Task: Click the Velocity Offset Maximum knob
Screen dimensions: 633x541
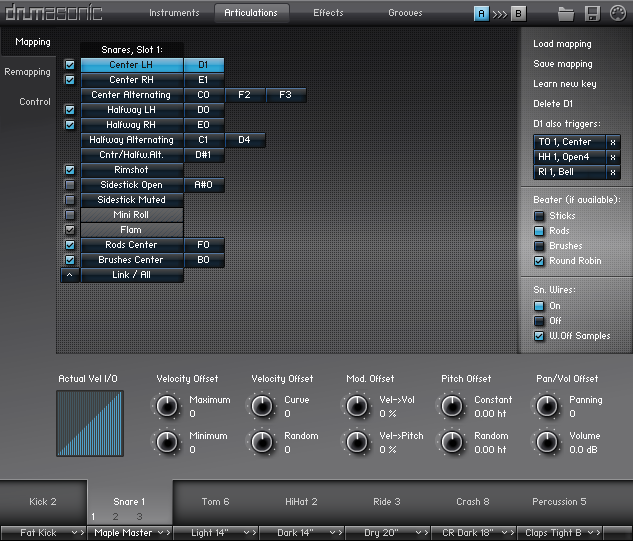Action: 166,406
